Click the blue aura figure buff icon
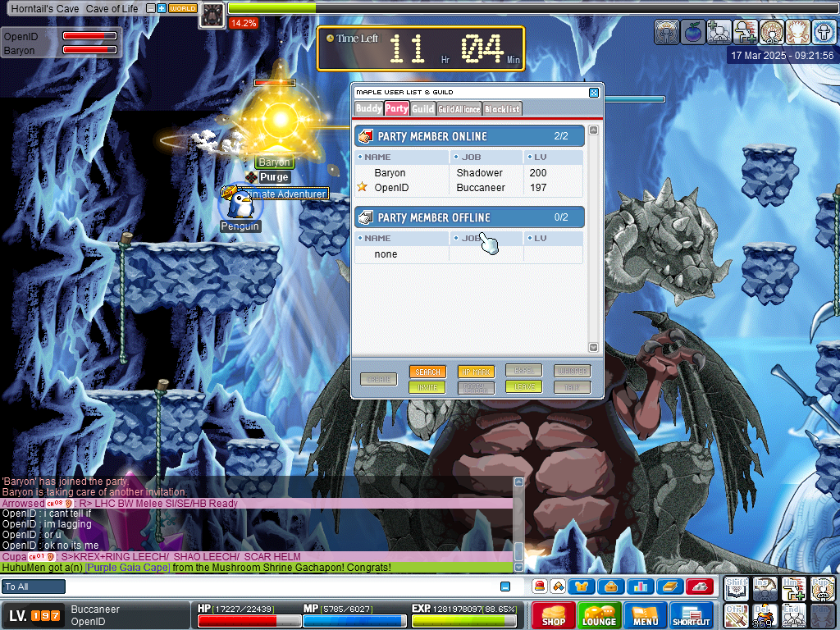 pos(824,32)
